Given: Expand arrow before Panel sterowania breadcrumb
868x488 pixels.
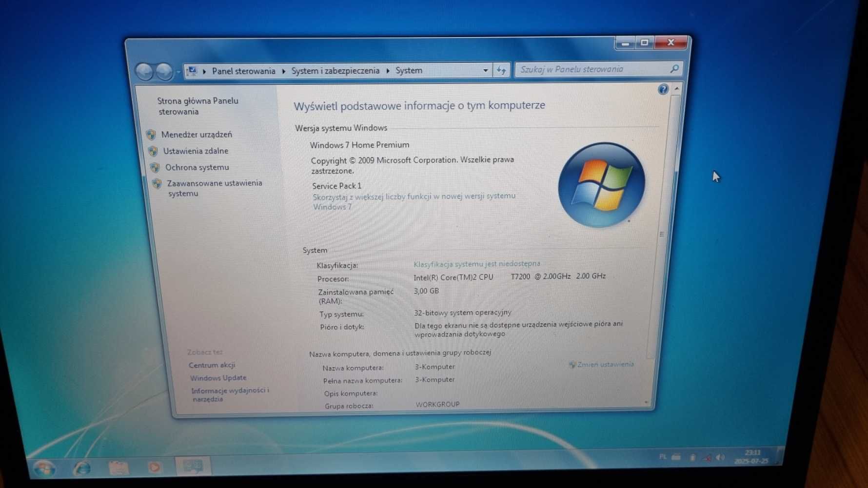Looking at the screenshot, I should [x=204, y=71].
